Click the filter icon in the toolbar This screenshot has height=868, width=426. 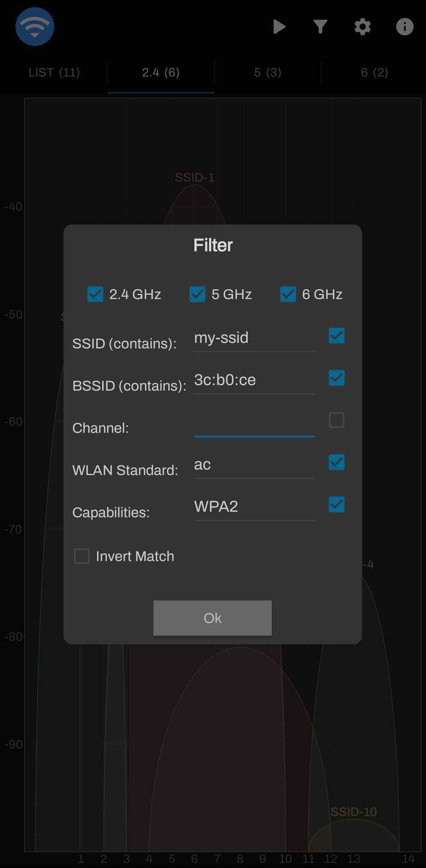pos(320,27)
